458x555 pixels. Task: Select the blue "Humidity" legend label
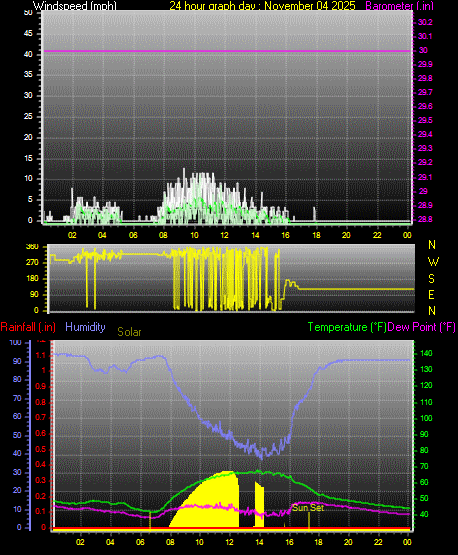tap(85, 327)
